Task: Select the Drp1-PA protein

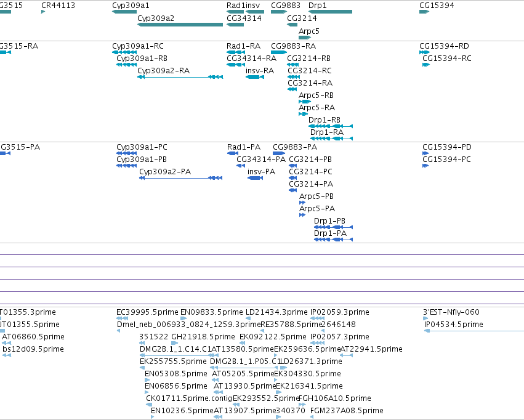Action: click(334, 239)
